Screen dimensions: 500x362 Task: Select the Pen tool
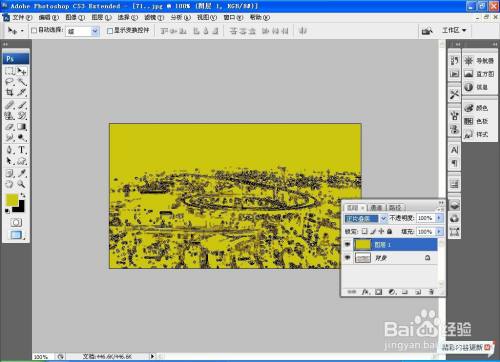[x=10, y=150]
